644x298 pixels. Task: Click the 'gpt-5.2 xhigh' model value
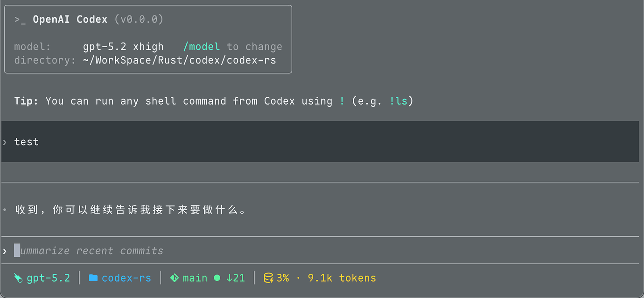click(123, 47)
